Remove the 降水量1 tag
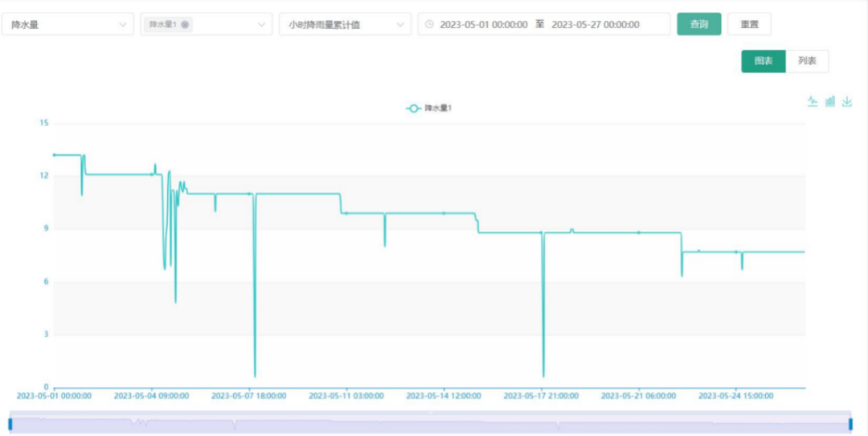Viewport: 868px width, 436px height. 184,24
